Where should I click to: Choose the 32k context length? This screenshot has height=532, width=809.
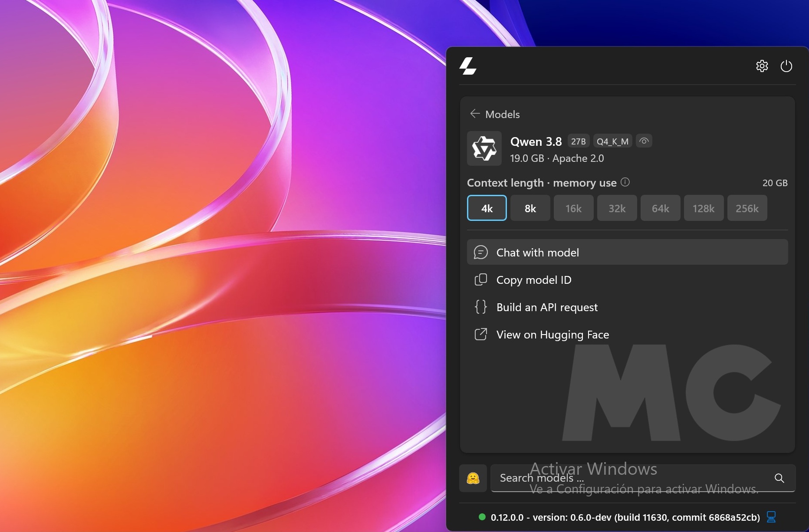click(x=617, y=208)
